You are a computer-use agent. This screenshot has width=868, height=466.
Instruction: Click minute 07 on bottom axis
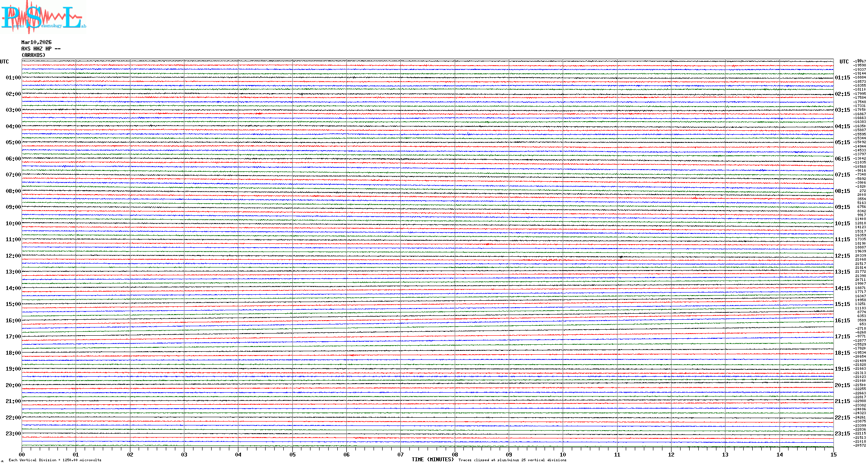401,454
